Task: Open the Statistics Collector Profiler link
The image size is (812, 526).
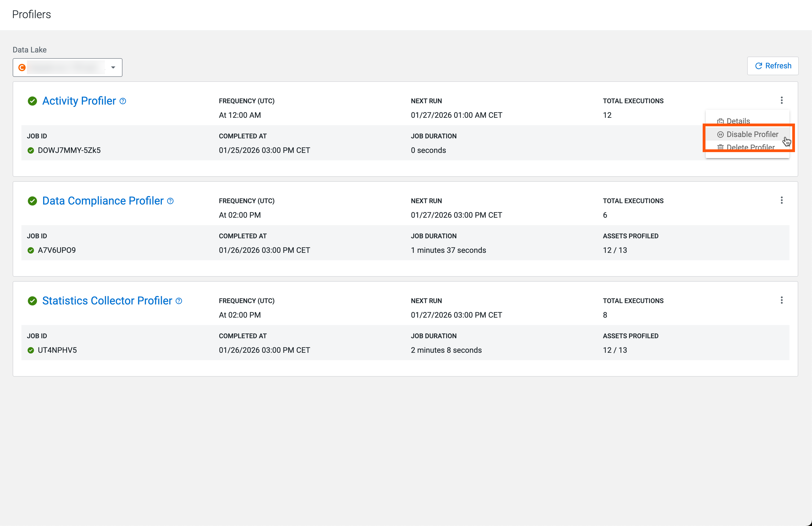Action: tap(107, 301)
